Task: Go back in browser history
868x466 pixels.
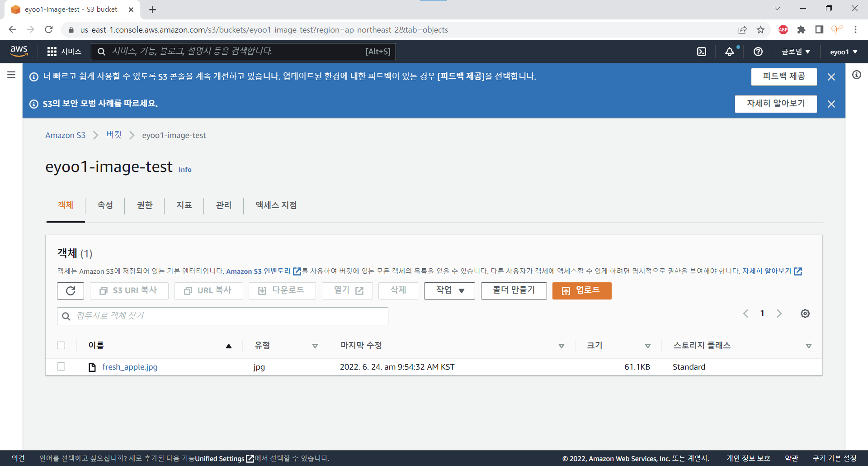Action: (12, 29)
